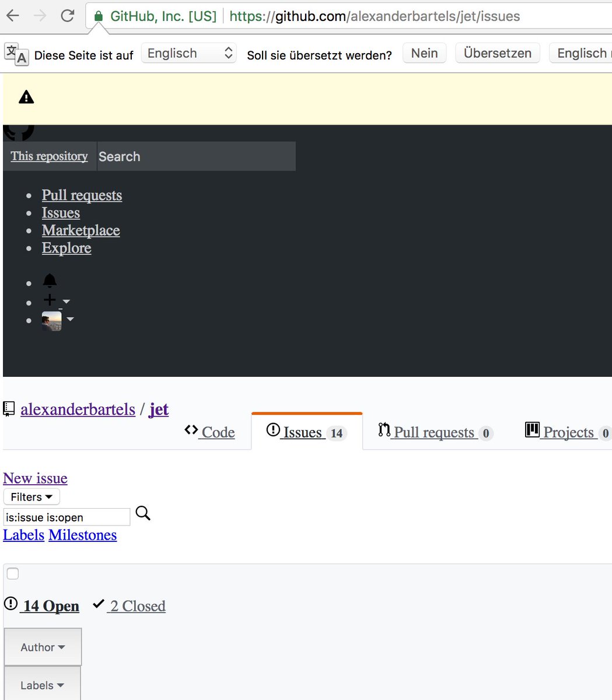This screenshot has height=700, width=612.
Task: Click the Code tab angle brackets icon
Action: [x=191, y=430]
